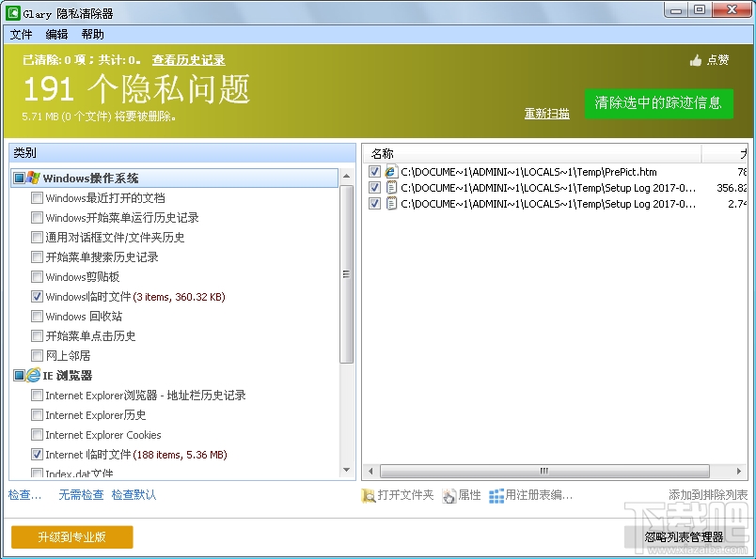Screen dimensions: 756x559
Task: Click the thumbs-up 点赞 icon
Action: (x=695, y=60)
